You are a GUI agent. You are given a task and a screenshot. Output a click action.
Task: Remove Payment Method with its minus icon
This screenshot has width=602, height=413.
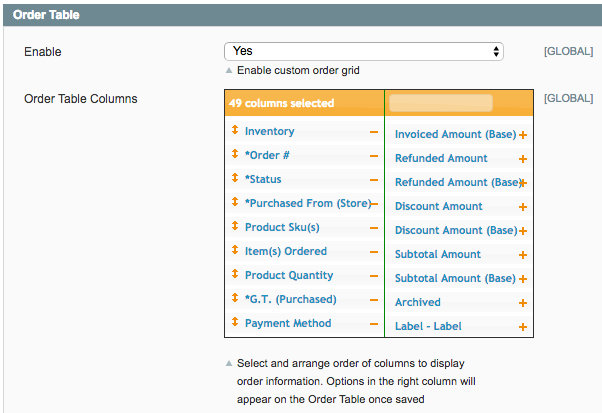click(374, 324)
